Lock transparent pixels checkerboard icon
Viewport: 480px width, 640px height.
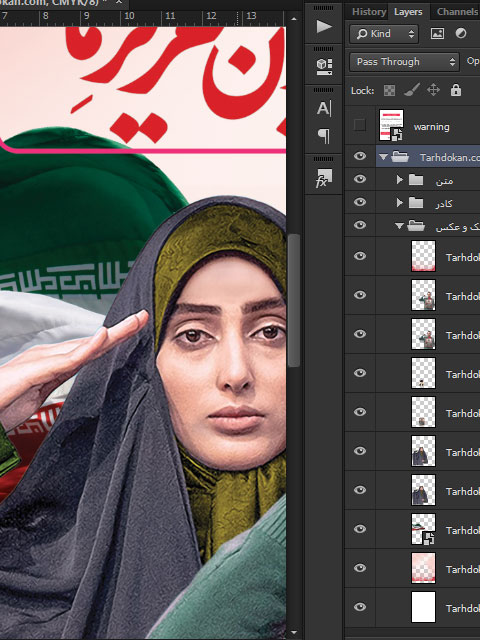click(x=389, y=90)
